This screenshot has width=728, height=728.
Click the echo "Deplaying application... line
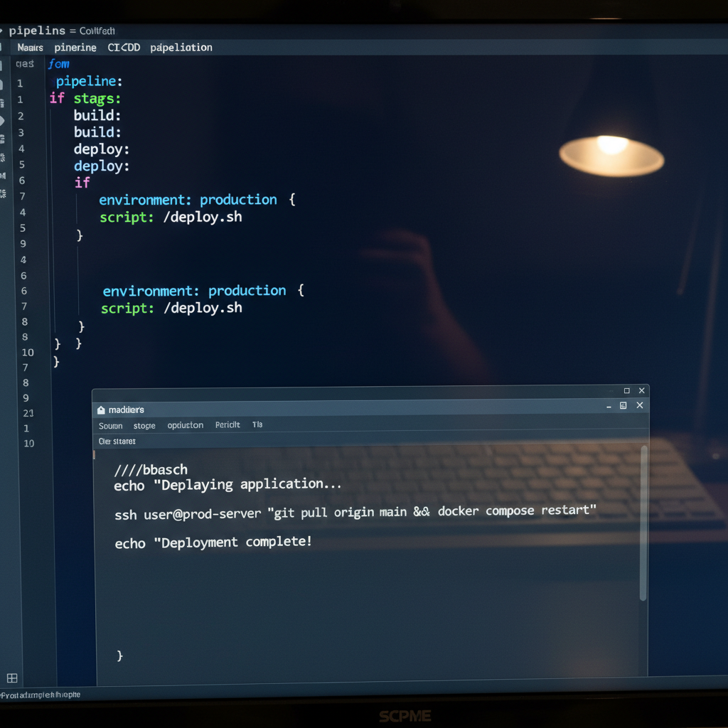[228, 485]
